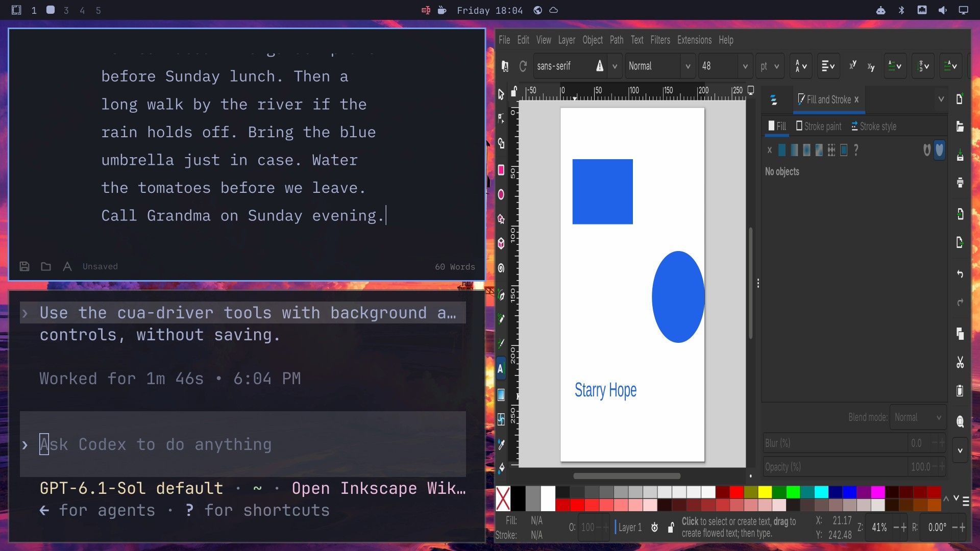Select linear gradient fill paint type
The width and height of the screenshot is (980, 551).
tap(794, 150)
